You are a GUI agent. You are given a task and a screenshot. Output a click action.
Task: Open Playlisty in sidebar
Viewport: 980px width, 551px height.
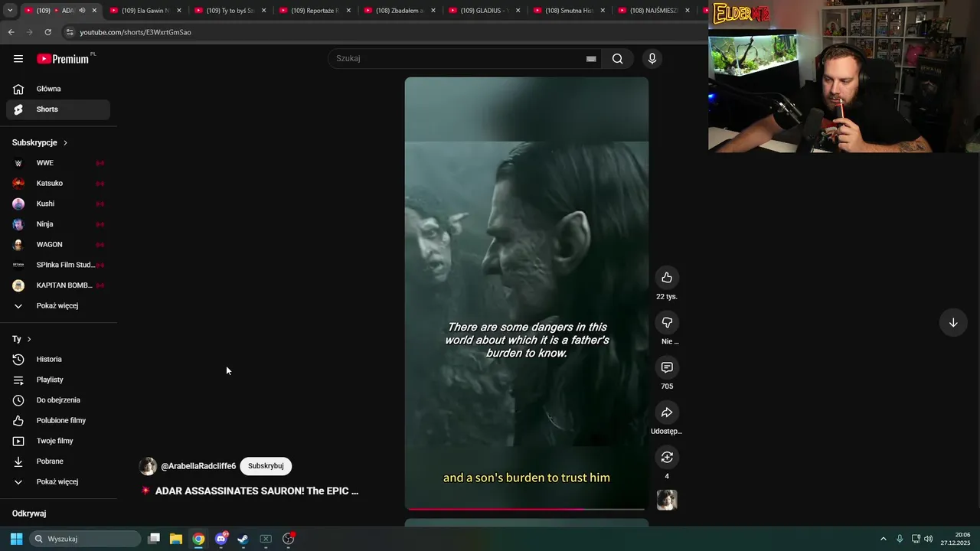(58, 380)
